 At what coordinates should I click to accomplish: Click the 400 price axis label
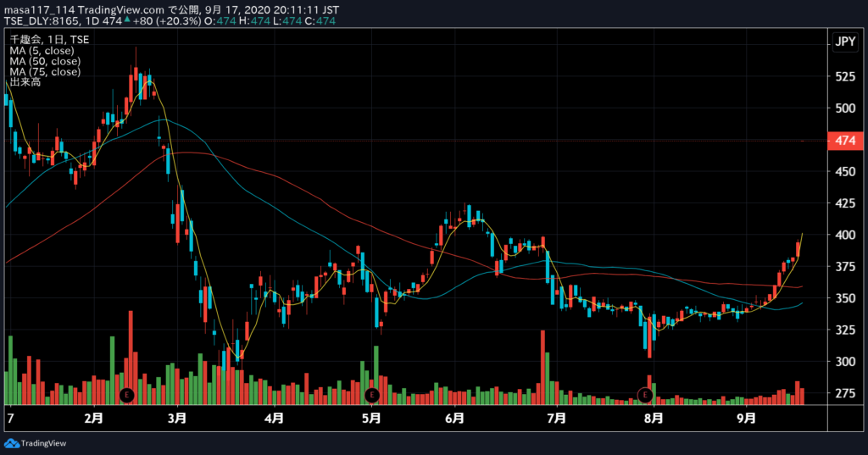[845, 235]
